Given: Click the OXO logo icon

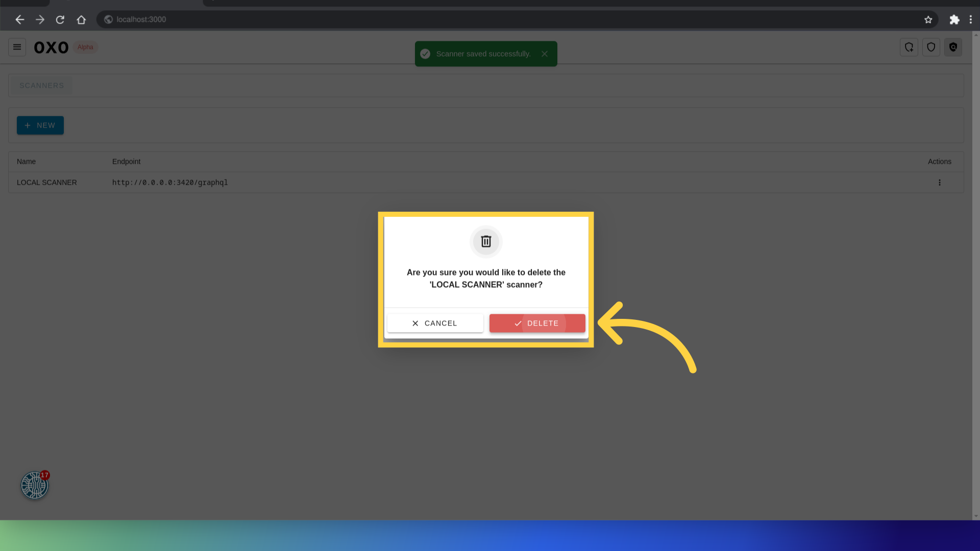Looking at the screenshot, I should (x=51, y=47).
